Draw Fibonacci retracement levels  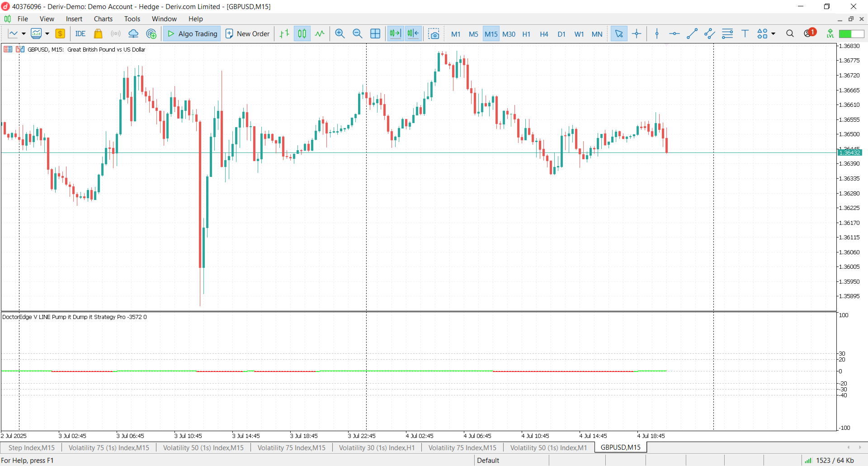click(727, 33)
